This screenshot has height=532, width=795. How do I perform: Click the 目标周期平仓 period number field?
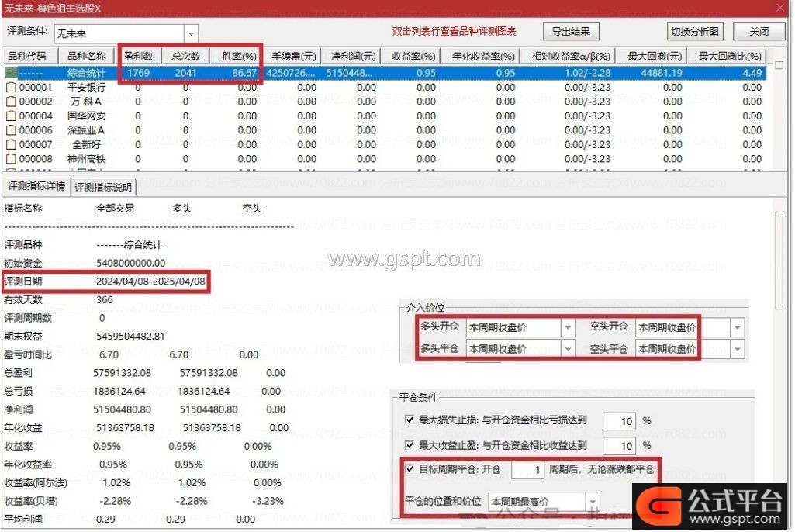(527, 470)
